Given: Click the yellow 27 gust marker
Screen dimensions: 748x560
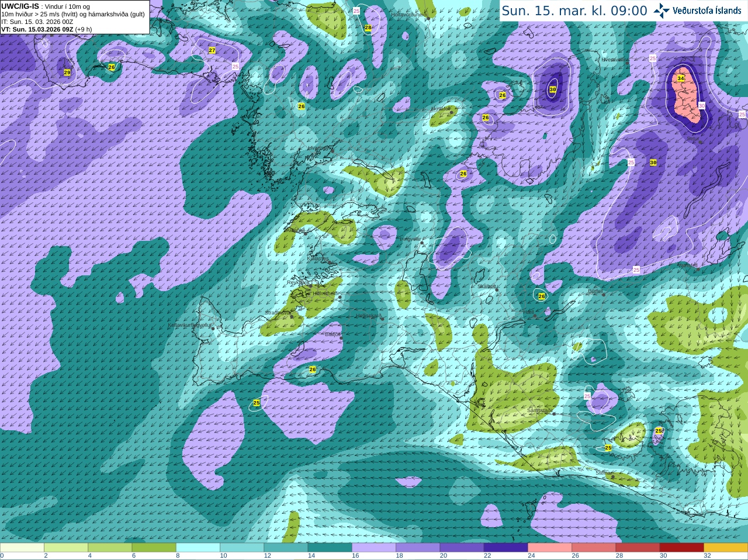Looking at the screenshot, I should (x=212, y=50).
